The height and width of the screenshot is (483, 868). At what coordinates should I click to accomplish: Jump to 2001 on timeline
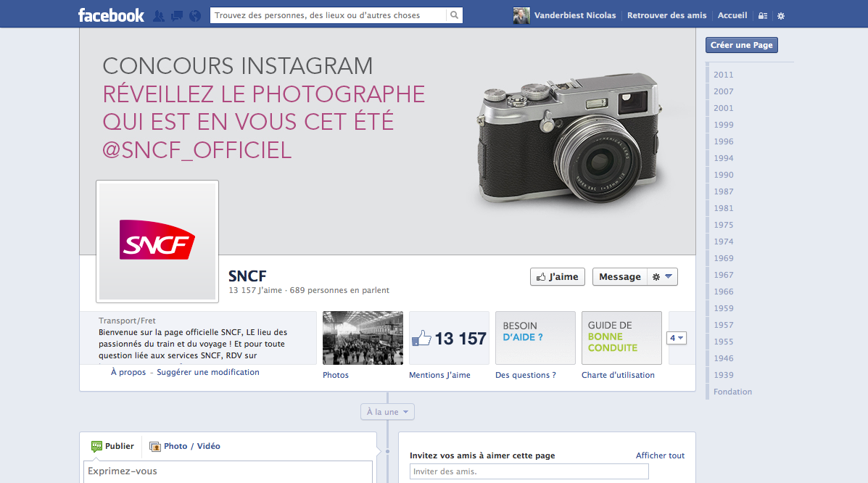click(723, 108)
